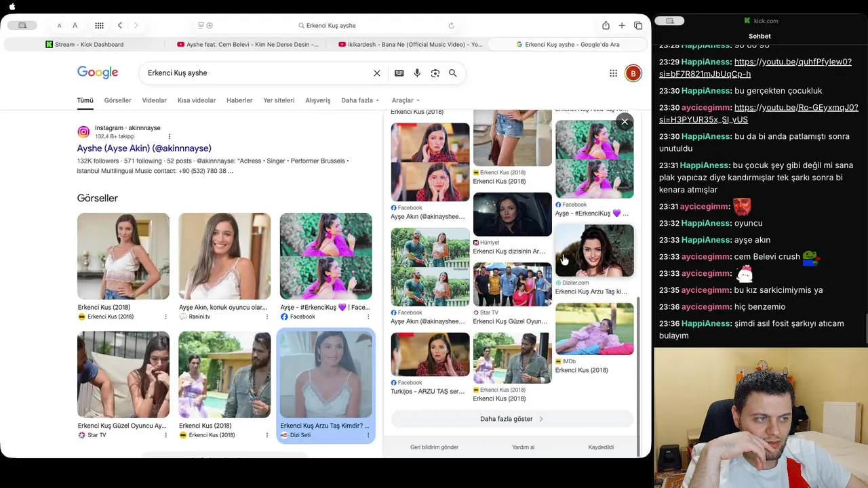
Task: Open Google apps grid icon
Action: 613,73
